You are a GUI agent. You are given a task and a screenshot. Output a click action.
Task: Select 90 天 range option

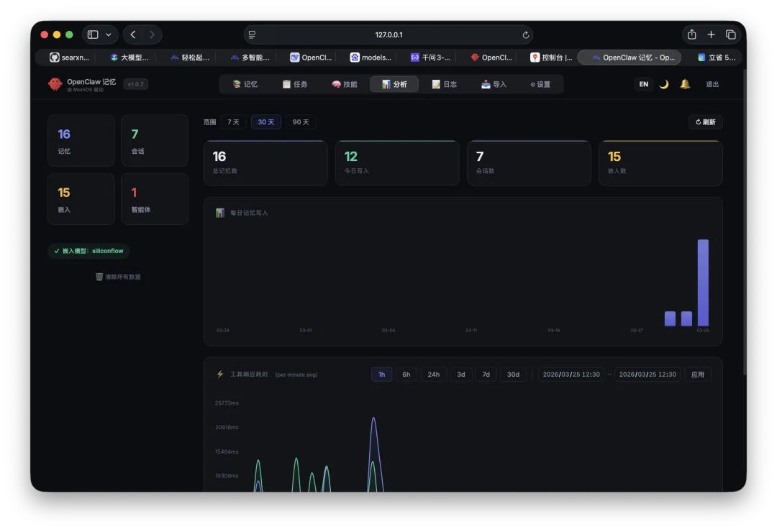point(300,121)
